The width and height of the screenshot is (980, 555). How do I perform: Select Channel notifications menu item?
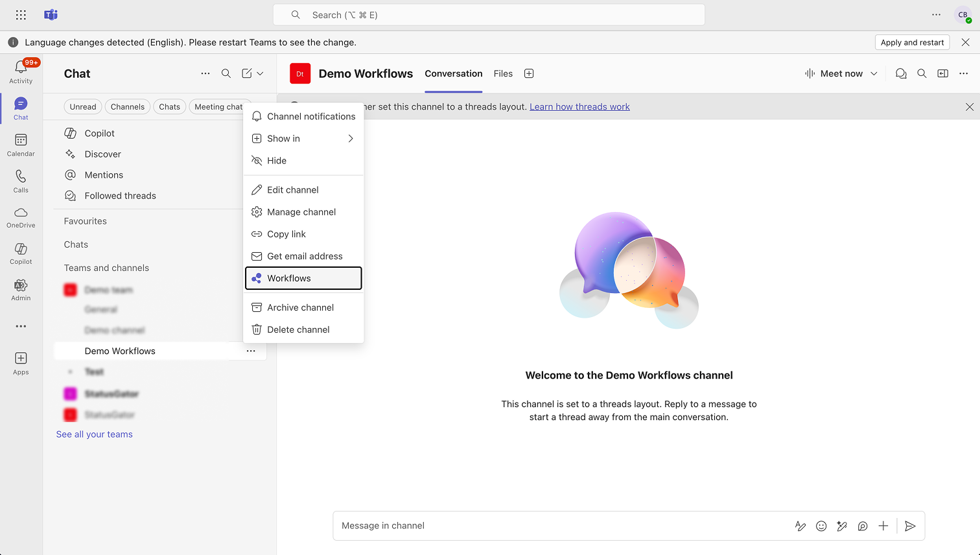[303, 117]
